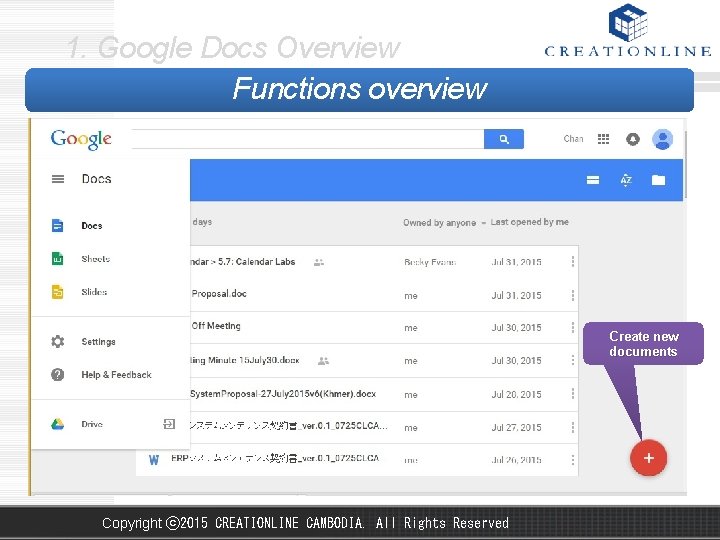Open Help & Feedback menu item
Screen dimensions: 720x540
[x=110, y=375]
